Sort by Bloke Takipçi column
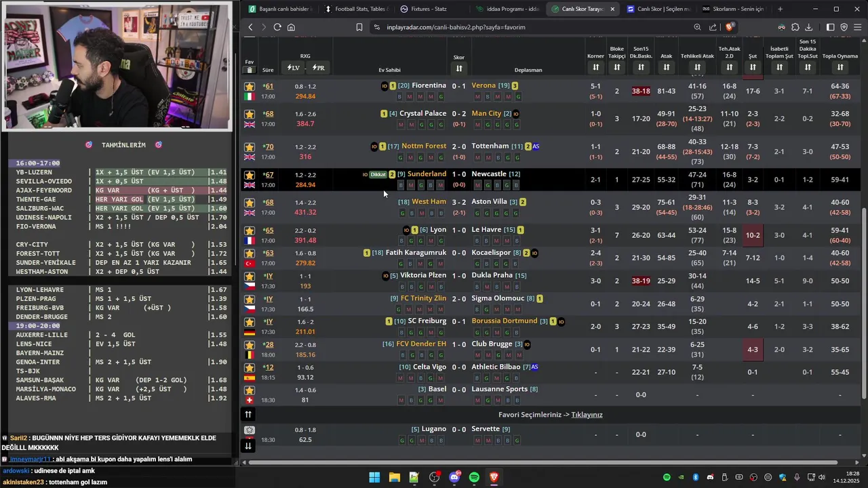Image resolution: width=868 pixels, height=488 pixels. click(616, 67)
